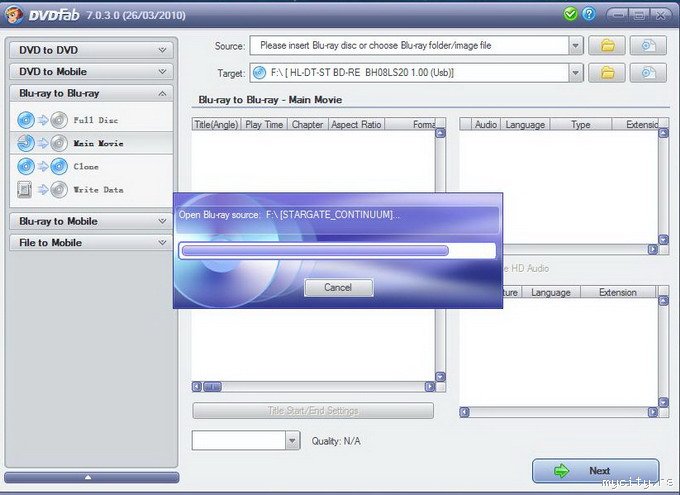Click Title Start/End Settings button
680x495 pixels.
point(313,410)
